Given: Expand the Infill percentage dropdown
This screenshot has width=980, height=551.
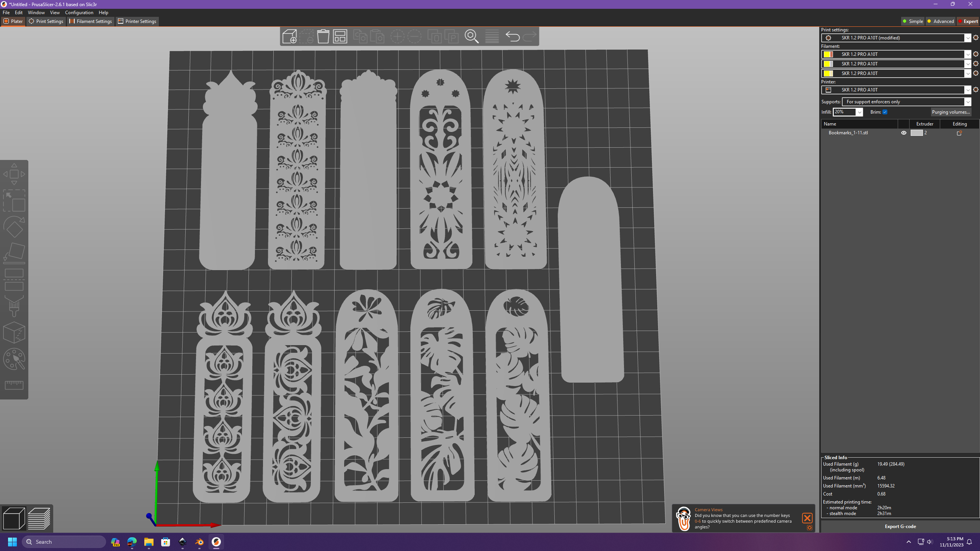Looking at the screenshot, I should [x=859, y=112].
